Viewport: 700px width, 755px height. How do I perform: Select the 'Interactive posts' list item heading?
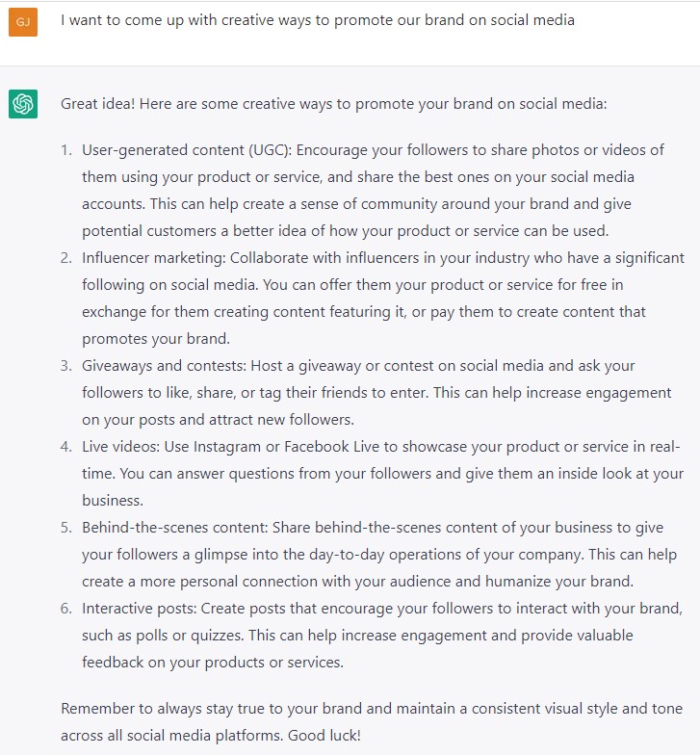pos(139,609)
